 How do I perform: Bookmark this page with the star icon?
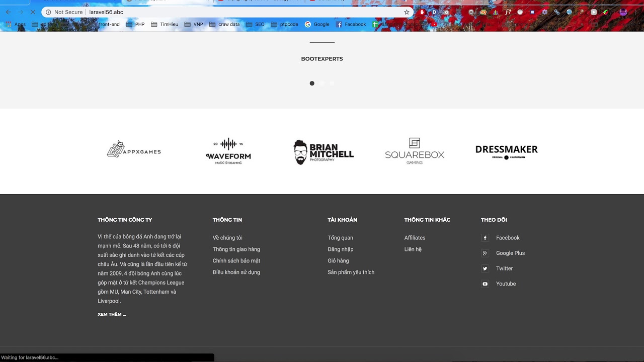click(x=407, y=12)
